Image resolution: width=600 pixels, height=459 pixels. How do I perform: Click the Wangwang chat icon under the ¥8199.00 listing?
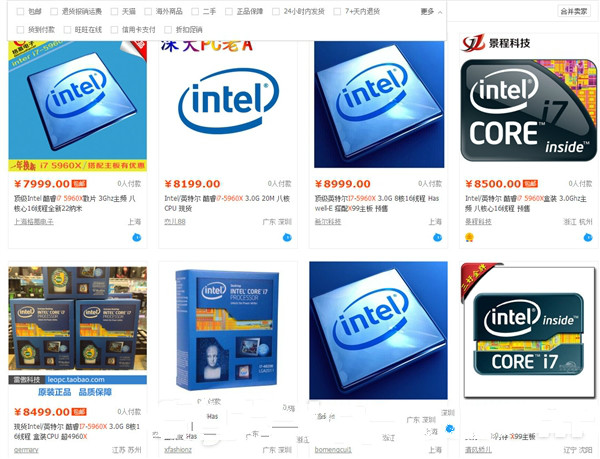[x=287, y=238]
